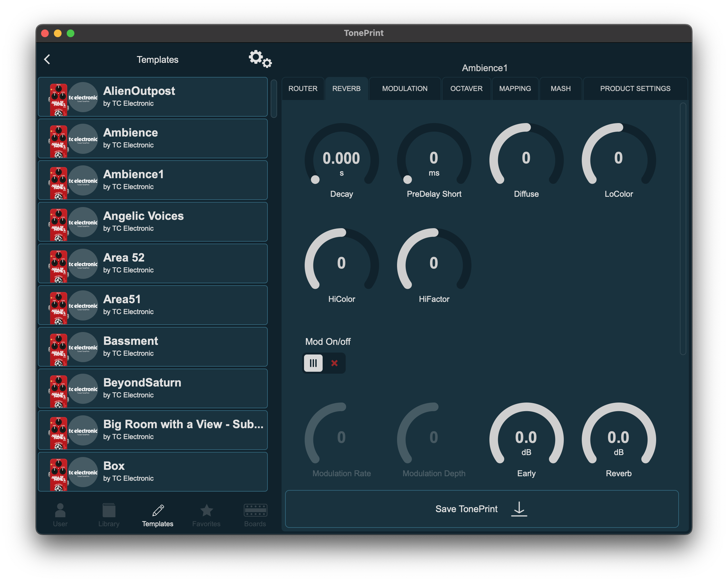The height and width of the screenshot is (582, 728).
Task: Turn Mod off with the red X
Action: click(334, 363)
